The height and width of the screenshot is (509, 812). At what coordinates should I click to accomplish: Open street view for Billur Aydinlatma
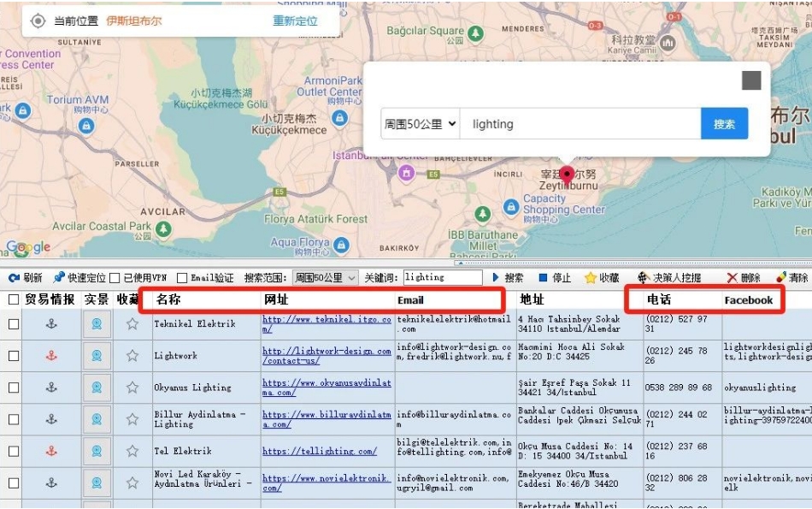97,419
